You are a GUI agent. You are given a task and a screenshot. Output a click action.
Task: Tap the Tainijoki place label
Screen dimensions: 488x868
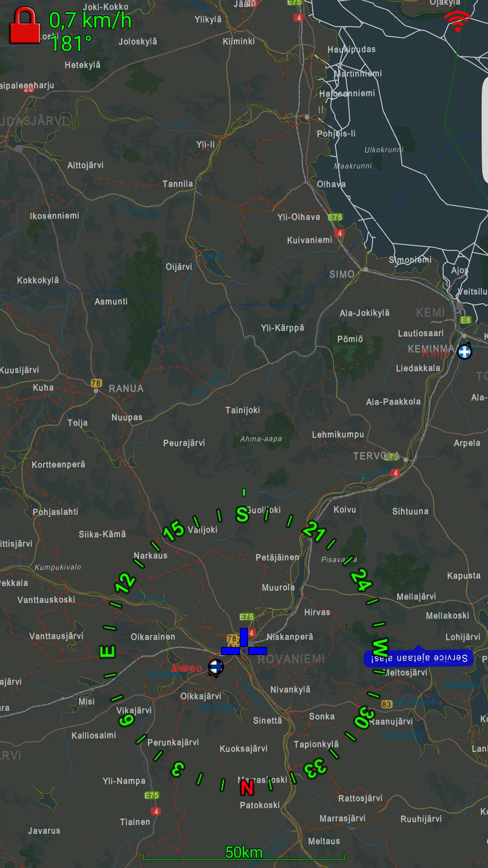[243, 410]
